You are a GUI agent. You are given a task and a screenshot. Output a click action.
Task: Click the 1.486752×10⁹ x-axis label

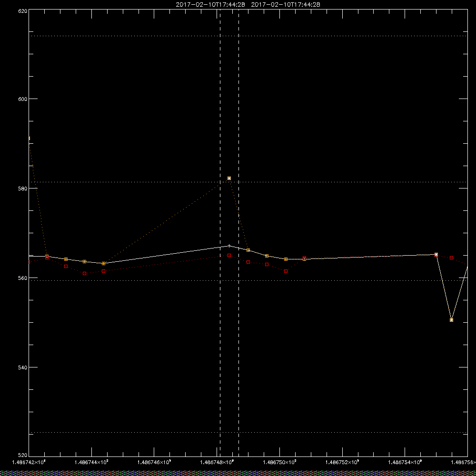342,462
